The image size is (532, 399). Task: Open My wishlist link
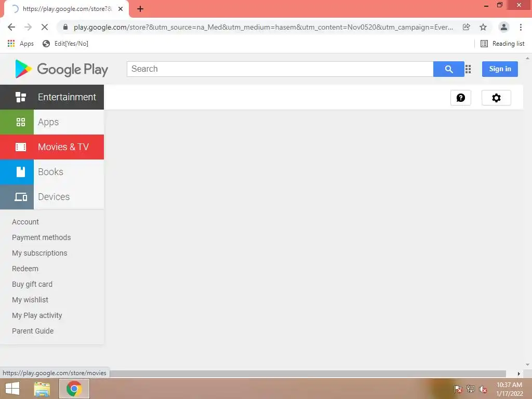coord(30,300)
